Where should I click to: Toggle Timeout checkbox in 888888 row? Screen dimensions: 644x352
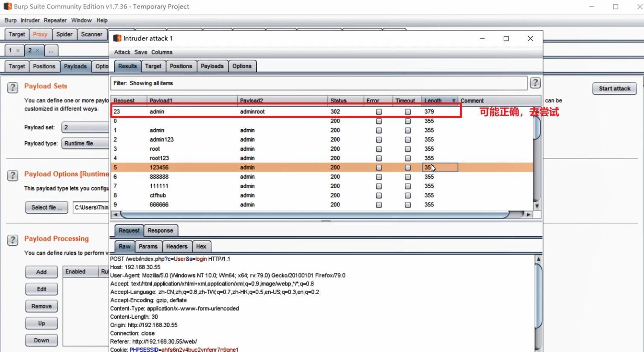point(408,177)
